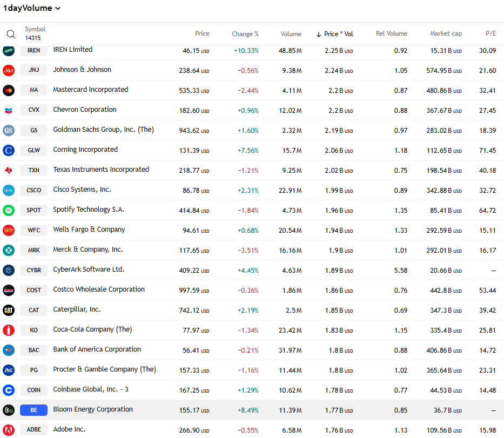
Task: Click IREN Limited's +10.33% change value
Action: [246, 51]
